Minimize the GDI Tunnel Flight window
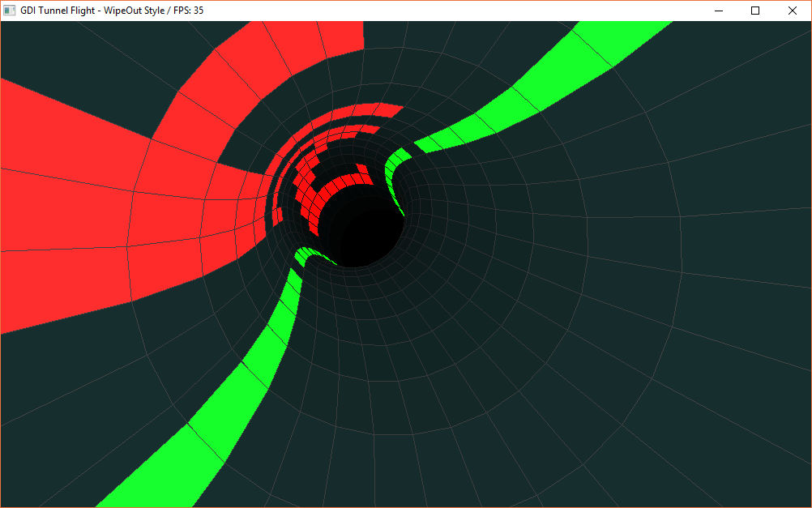 [x=718, y=11]
